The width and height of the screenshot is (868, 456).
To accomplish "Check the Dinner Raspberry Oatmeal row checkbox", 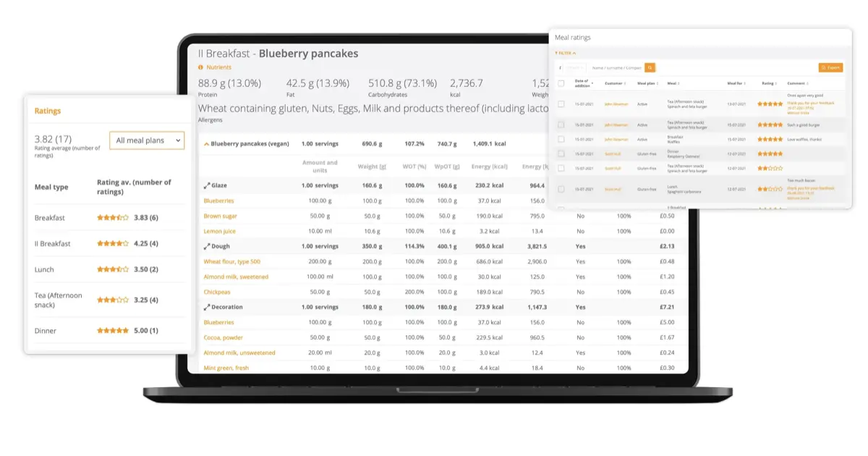I will tap(561, 153).
